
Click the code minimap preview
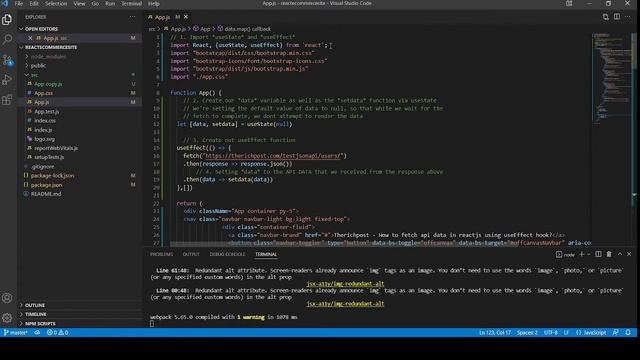pos(611,78)
